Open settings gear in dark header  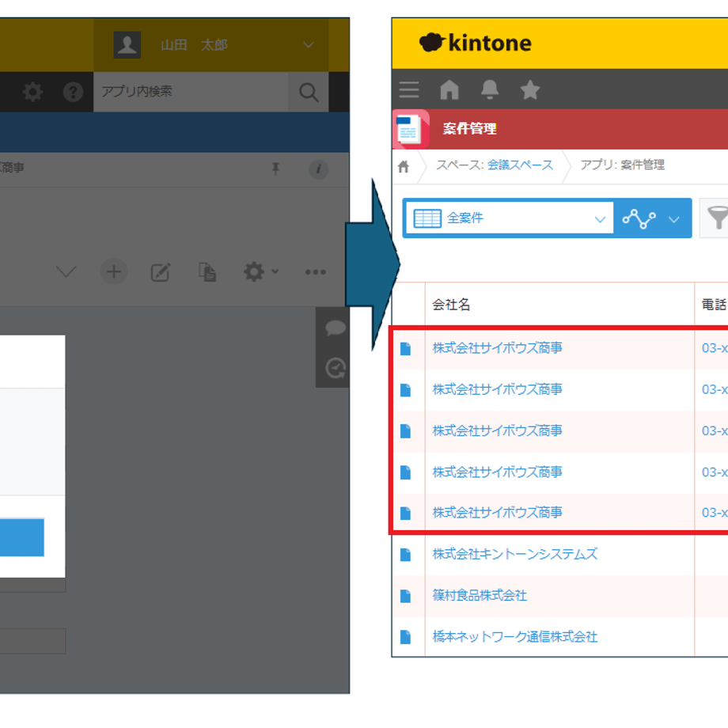[32, 92]
